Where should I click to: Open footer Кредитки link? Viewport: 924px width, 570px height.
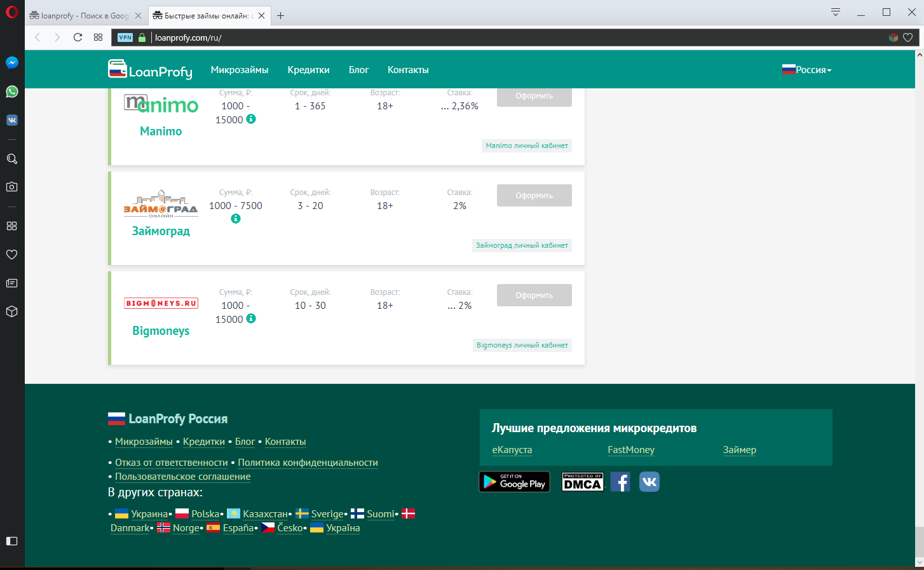pyautogui.click(x=204, y=442)
